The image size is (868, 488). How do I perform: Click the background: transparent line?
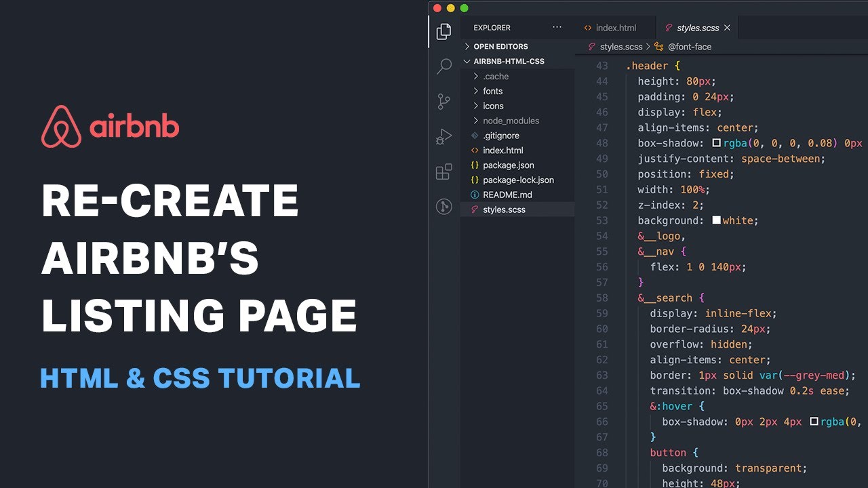(x=734, y=468)
